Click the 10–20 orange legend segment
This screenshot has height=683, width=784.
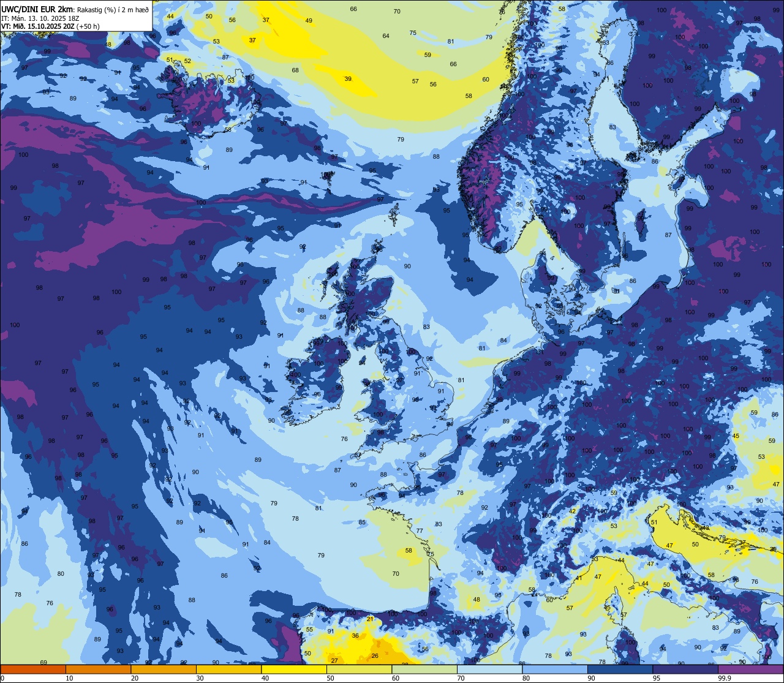98,669
